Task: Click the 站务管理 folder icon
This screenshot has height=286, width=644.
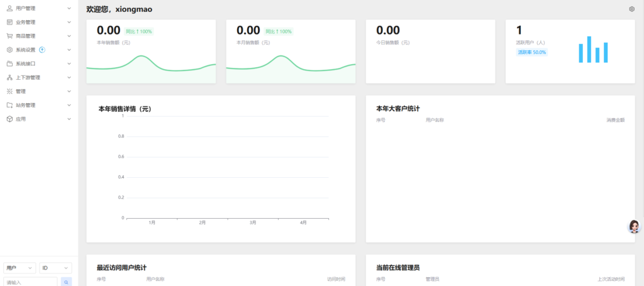Action: coord(9,105)
